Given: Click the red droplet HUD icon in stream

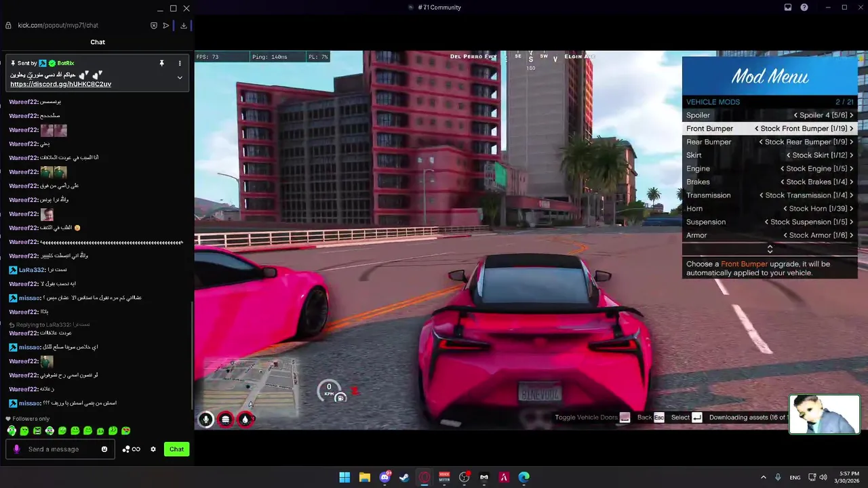Looking at the screenshot, I should (x=245, y=420).
